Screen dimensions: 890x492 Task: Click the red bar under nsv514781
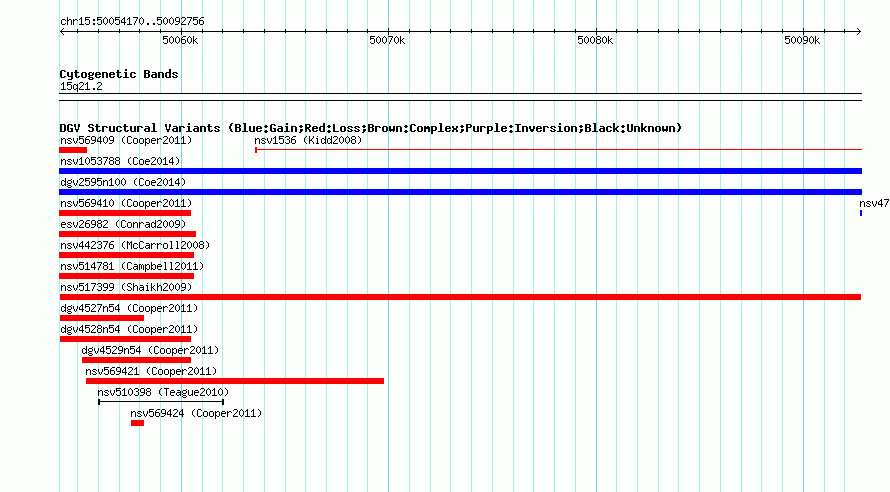(127, 276)
